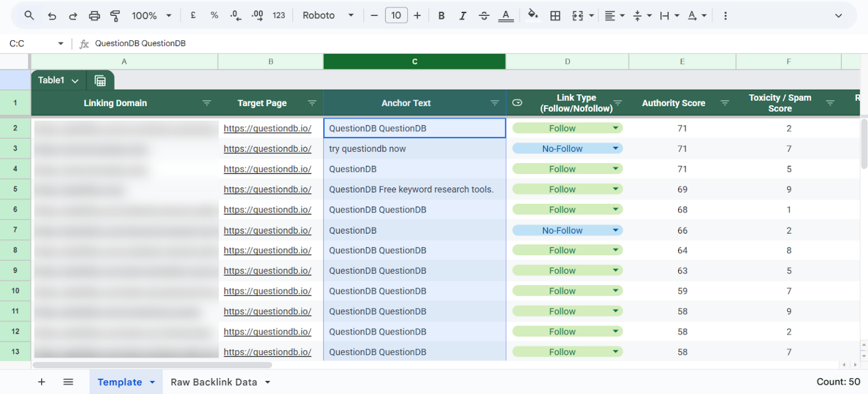Undo the last action

point(51,15)
